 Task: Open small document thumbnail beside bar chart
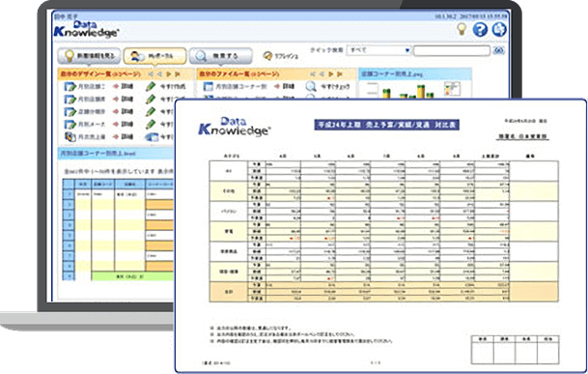click(452, 89)
